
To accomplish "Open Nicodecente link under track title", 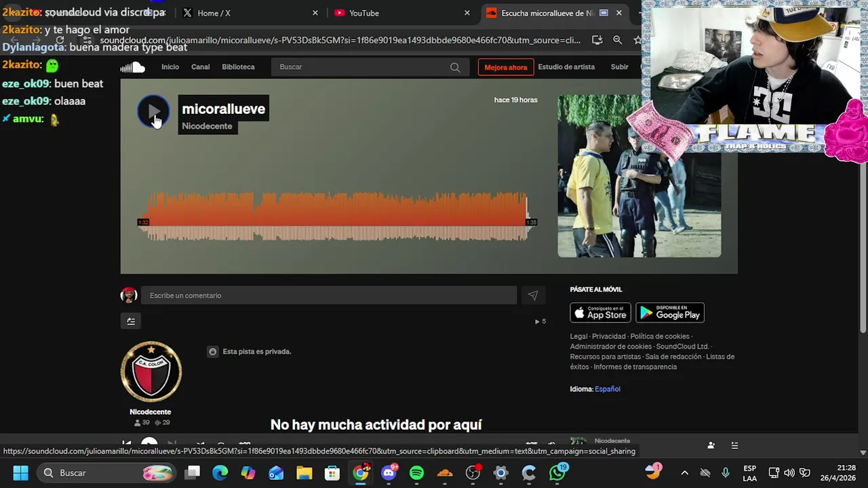I will (207, 126).
